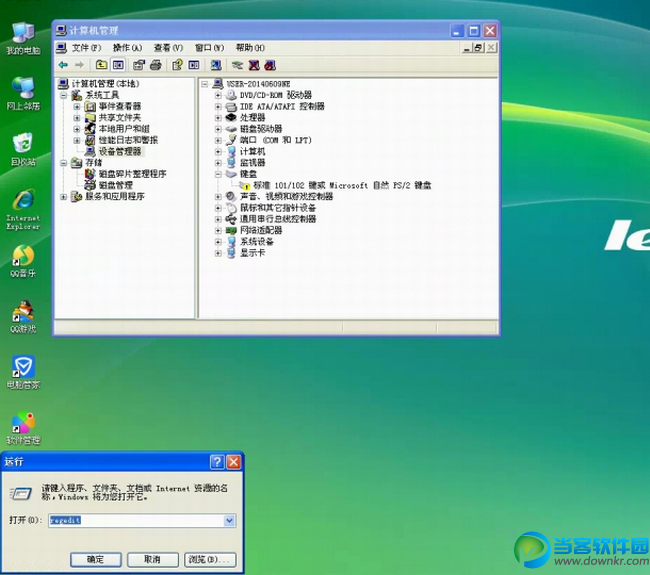Toggle the show/hide console tree toolbar icon

[118, 65]
